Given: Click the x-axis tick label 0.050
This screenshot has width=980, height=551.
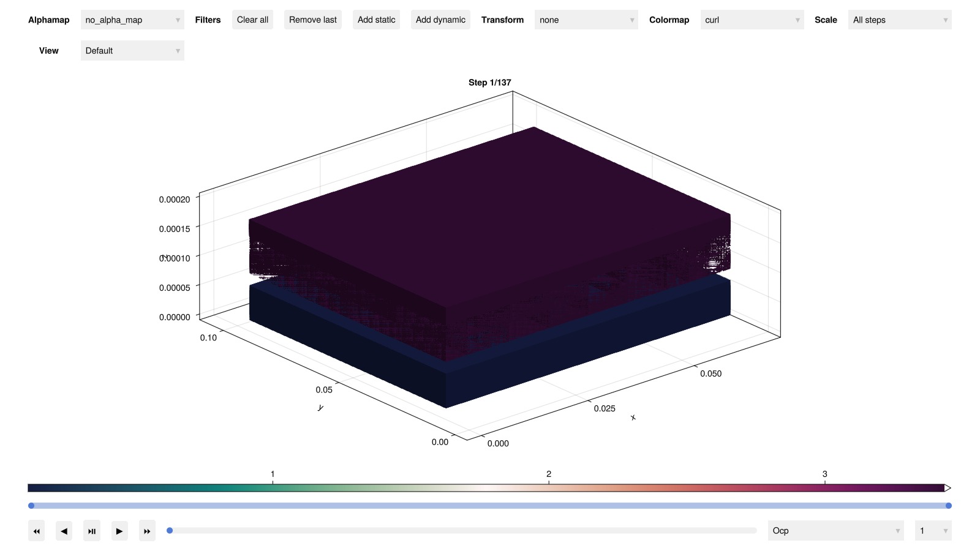Looking at the screenshot, I should point(711,373).
